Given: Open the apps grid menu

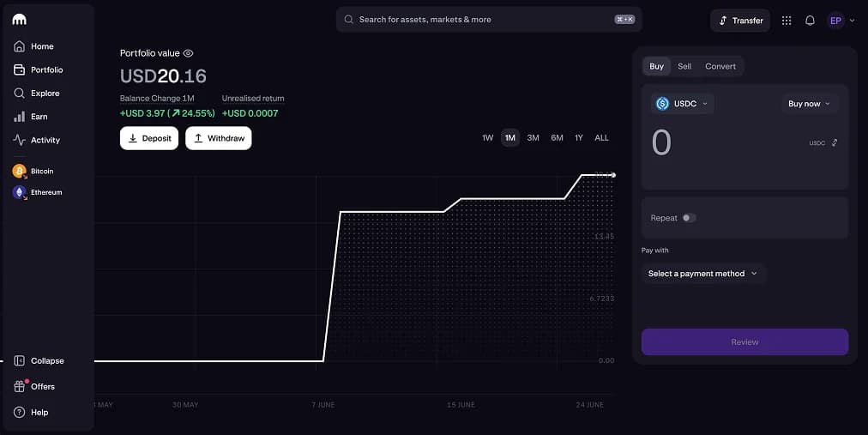Looking at the screenshot, I should pos(786,21).
